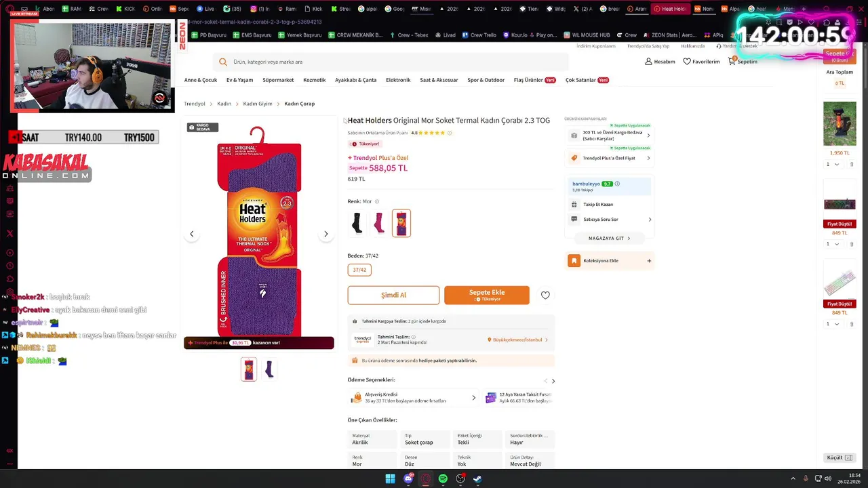The image size is (868, 488).
Task: Click the heart favorite icon beside Sepete Ekle
Action: (545, 295)
